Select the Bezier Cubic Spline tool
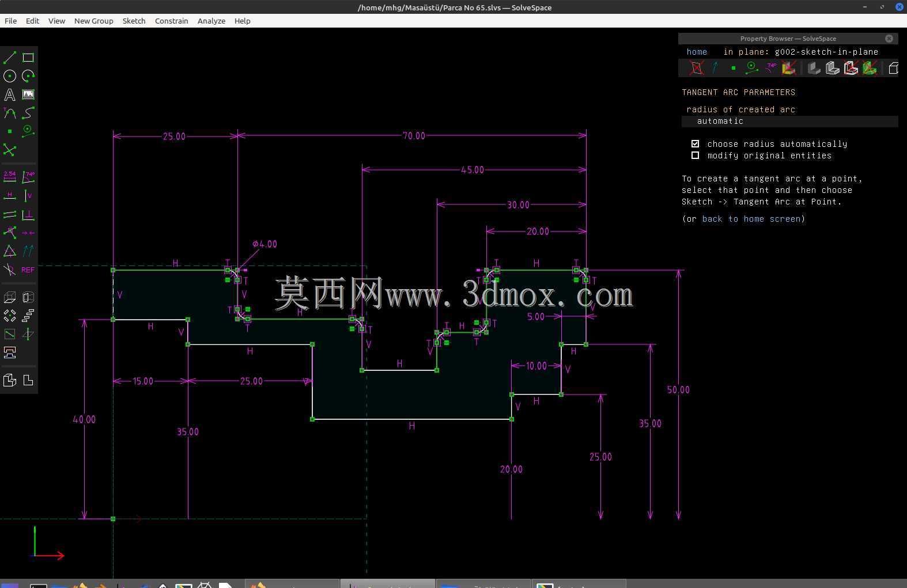This screenshot has height=588, width=907. [x=28, y=113]
